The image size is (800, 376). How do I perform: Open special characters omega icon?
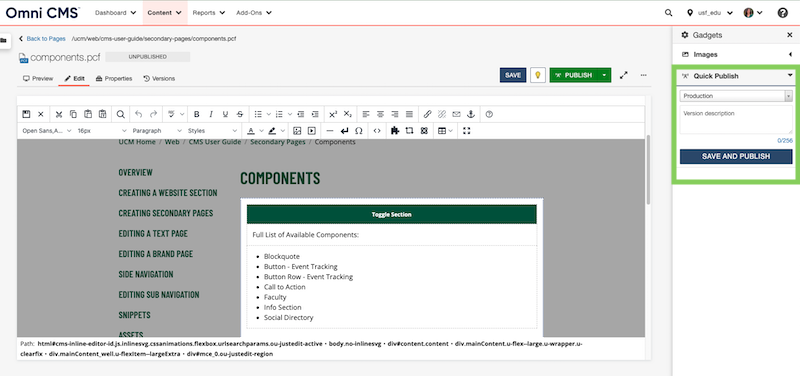359,131
